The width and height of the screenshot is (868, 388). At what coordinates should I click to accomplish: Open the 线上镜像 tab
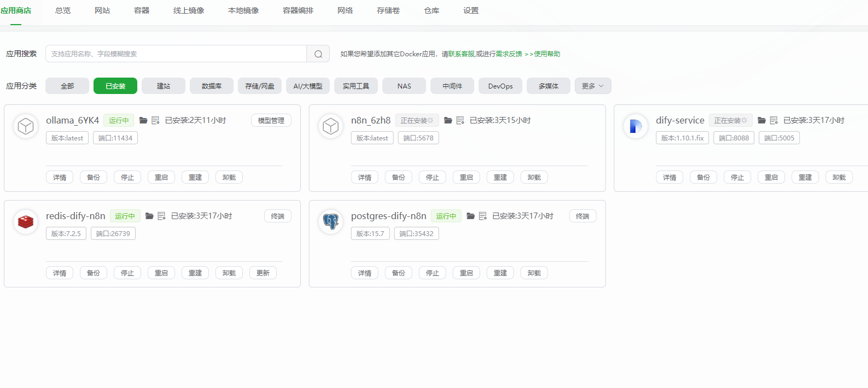click(x=189, y=10)
